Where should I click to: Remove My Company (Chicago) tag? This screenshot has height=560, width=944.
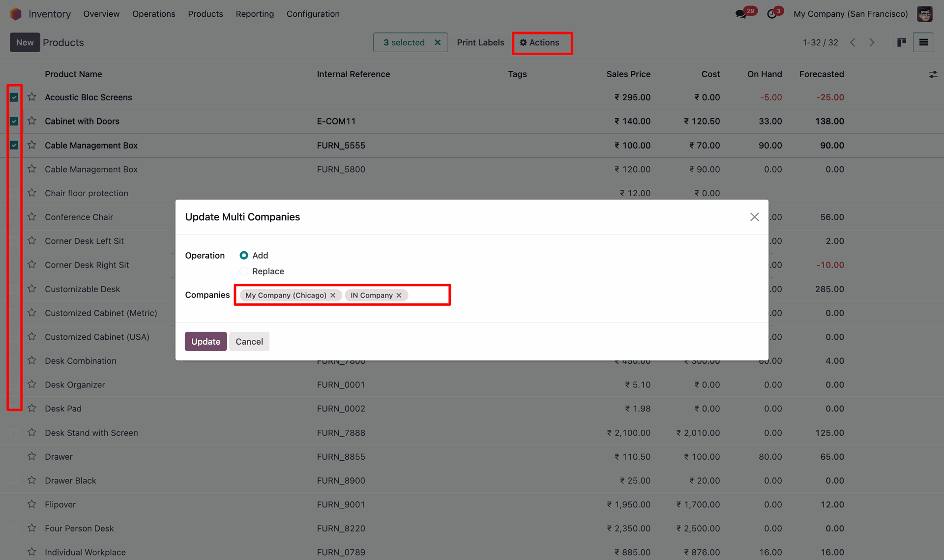click(333, 295)
